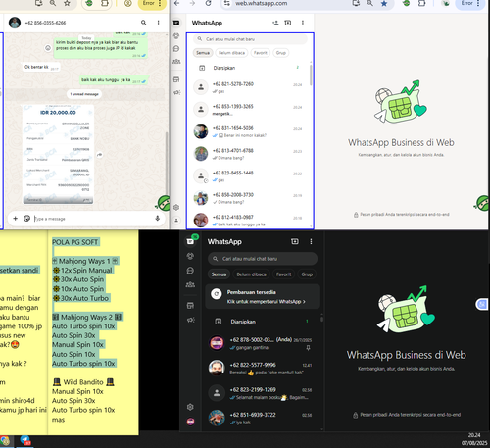Reload the web.whatsapp.com page

[208, 3]
